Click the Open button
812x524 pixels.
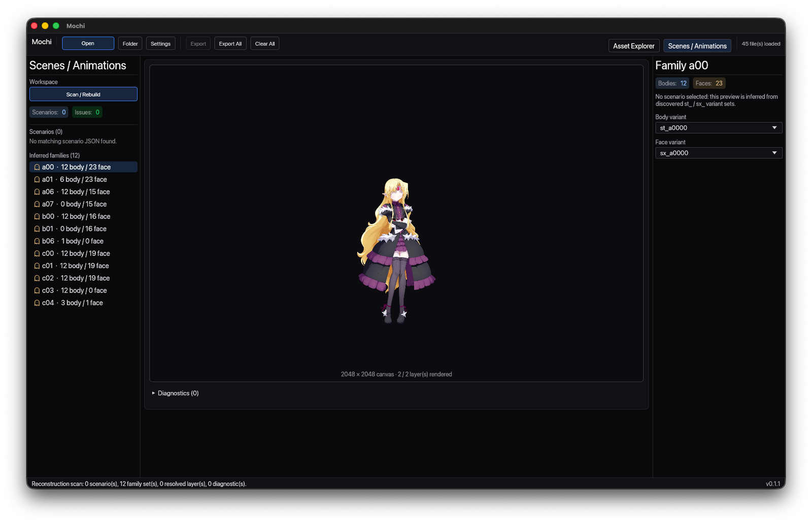[x=88, y=43]
